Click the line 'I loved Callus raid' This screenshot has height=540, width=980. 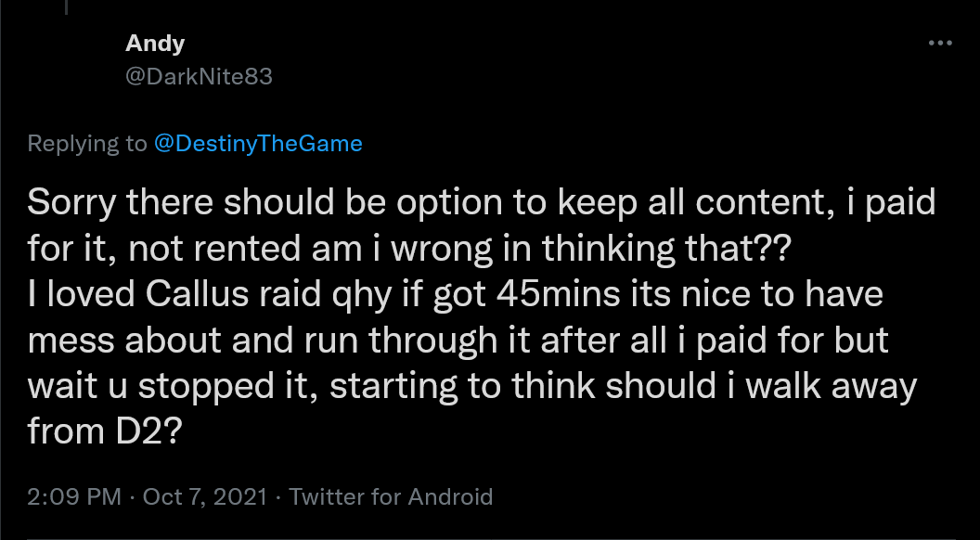(x=455, y=294)
